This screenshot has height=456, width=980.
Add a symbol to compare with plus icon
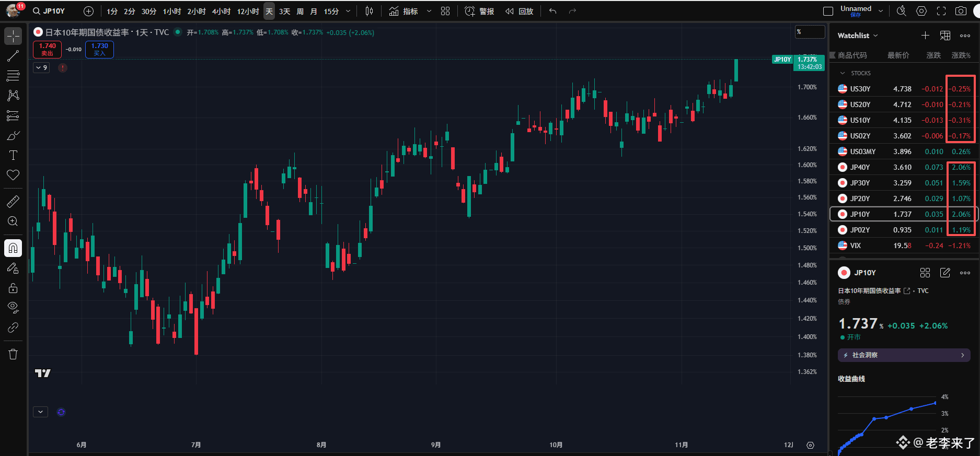(88, 11)
